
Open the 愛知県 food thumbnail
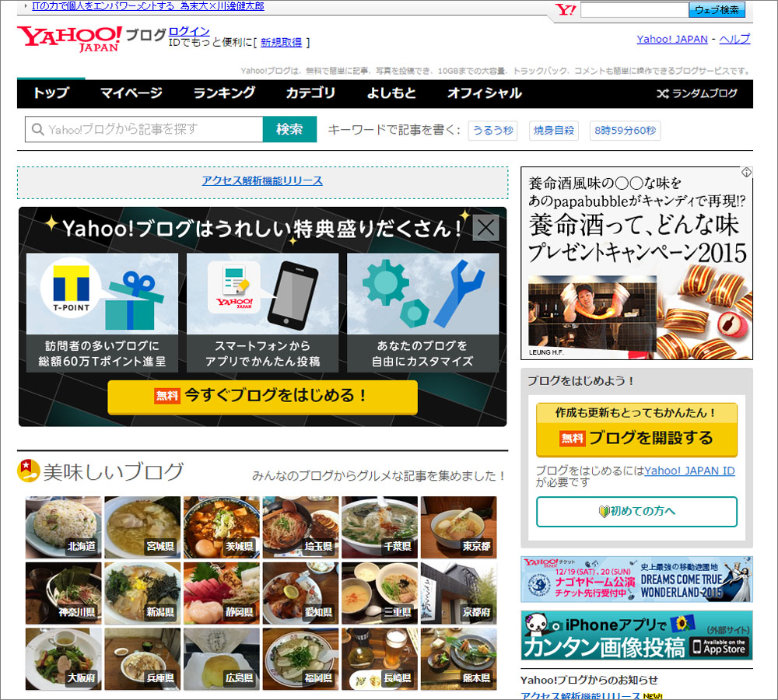tap(300, 593)
